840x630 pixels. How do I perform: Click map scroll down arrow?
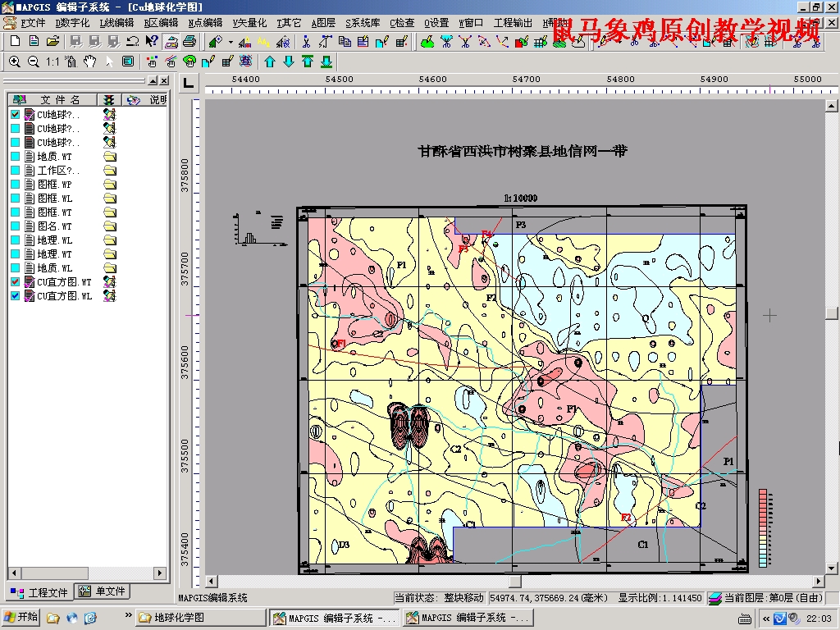(832, 568)
